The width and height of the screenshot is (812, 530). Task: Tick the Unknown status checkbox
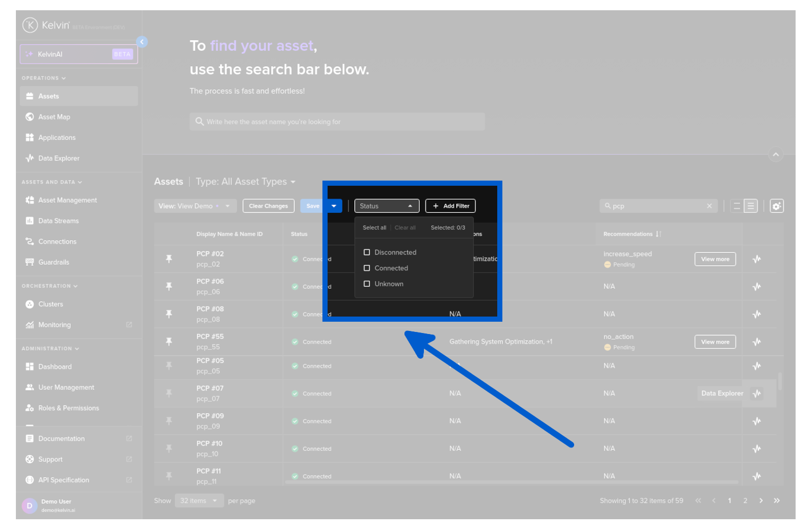(x=367, y=284)
